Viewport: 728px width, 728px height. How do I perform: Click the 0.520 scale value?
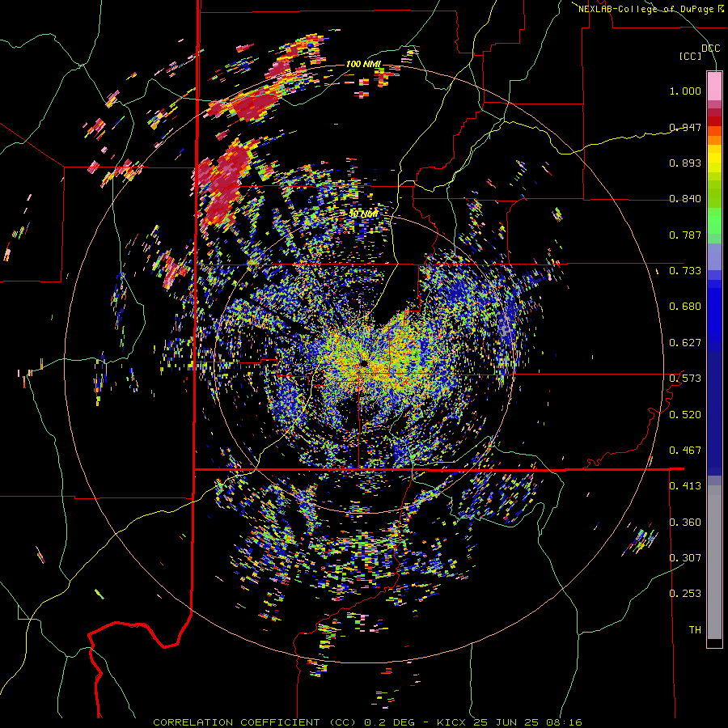[685, 415]
